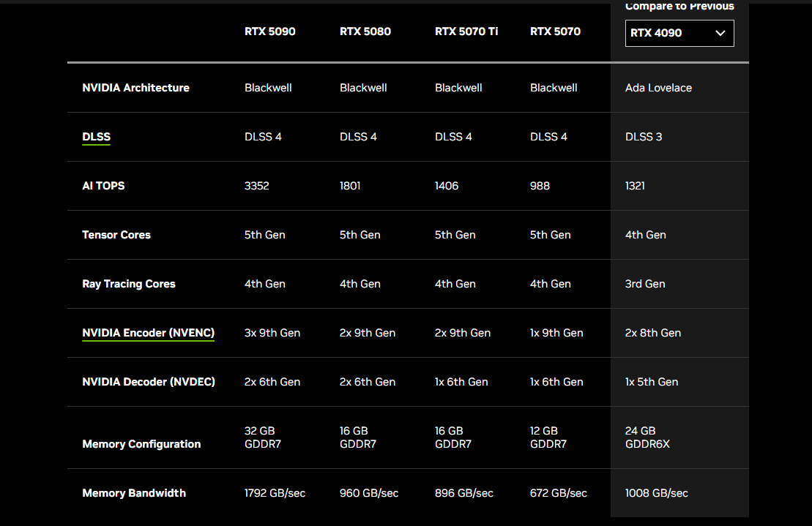Select the RTX 5090 column header
The height and width of the screenshot is (526, 812).
(x=269, y=31)
